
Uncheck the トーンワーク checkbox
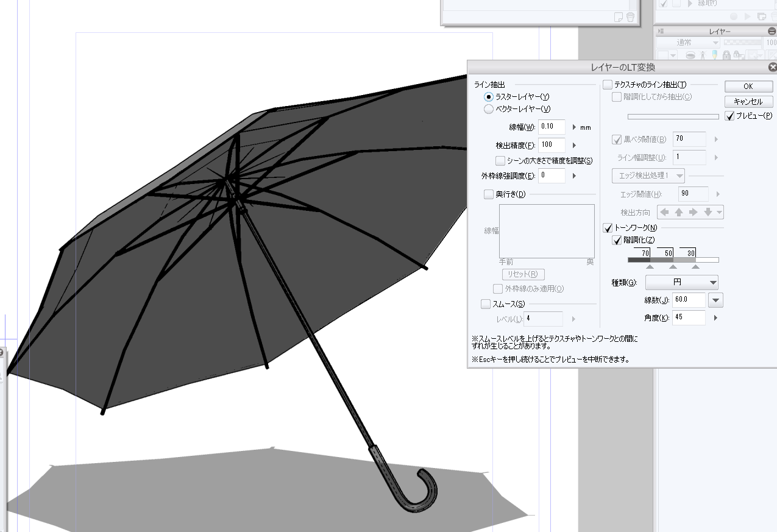click(608, 228)
